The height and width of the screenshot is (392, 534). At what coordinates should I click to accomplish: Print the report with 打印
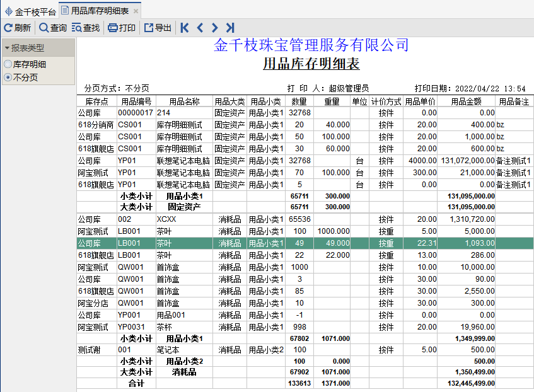point(122,28)
